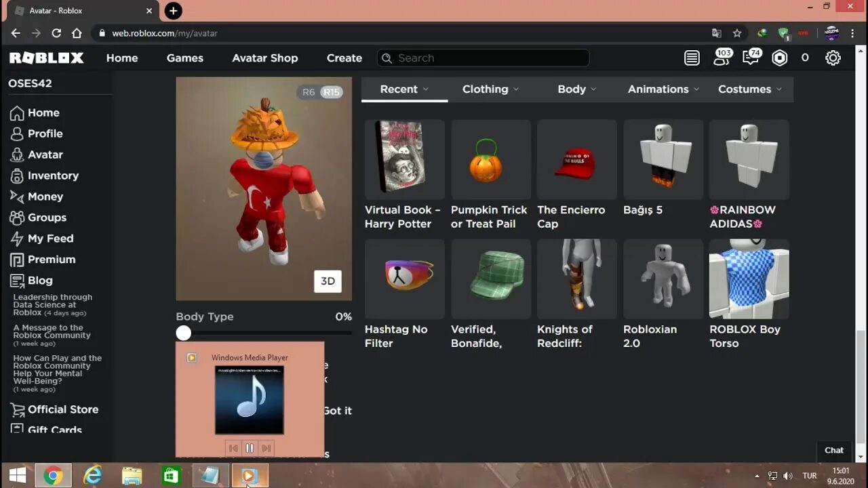Pause playback in Windows Media Player preview

coord(250,448)
